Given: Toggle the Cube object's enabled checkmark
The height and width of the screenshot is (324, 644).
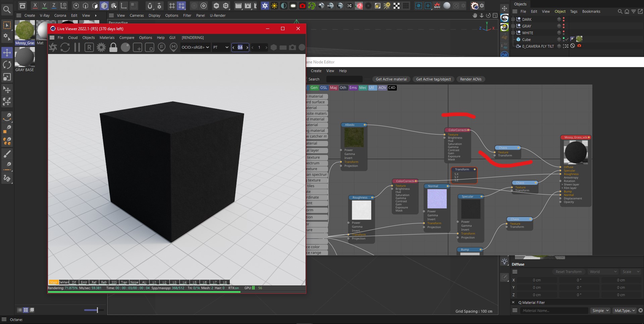Looking at the screenshot, I should tap(567, 39).
